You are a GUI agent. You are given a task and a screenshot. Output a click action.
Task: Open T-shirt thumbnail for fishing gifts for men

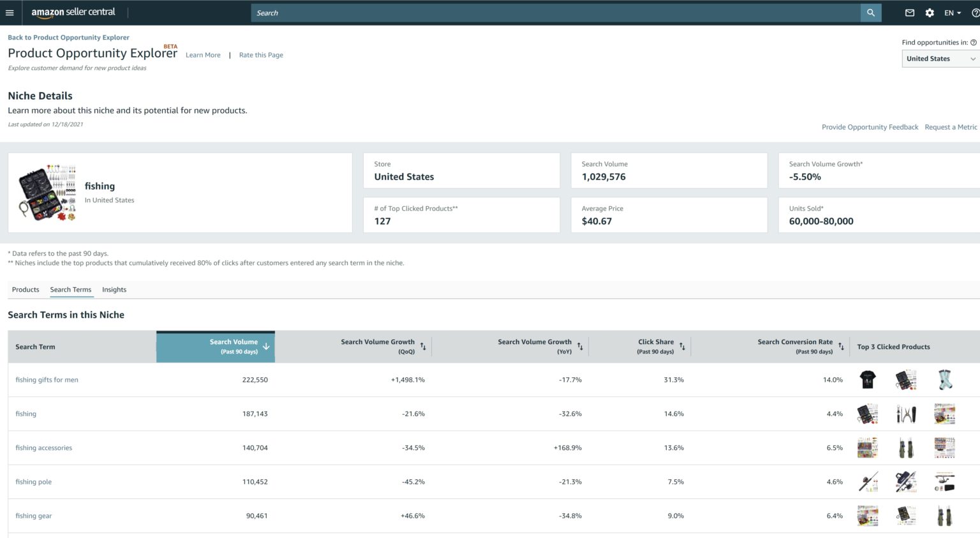(x=867, y=380)
